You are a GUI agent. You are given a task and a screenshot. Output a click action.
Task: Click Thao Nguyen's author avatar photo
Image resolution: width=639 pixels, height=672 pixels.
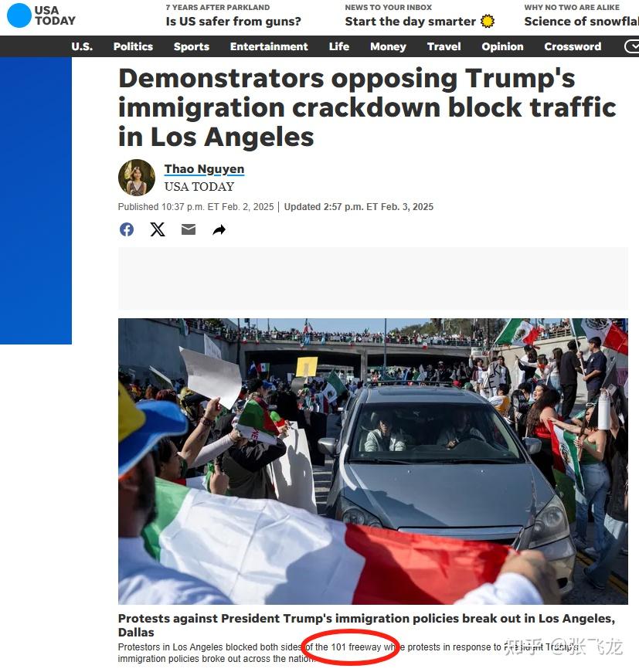tap(137, 178)
